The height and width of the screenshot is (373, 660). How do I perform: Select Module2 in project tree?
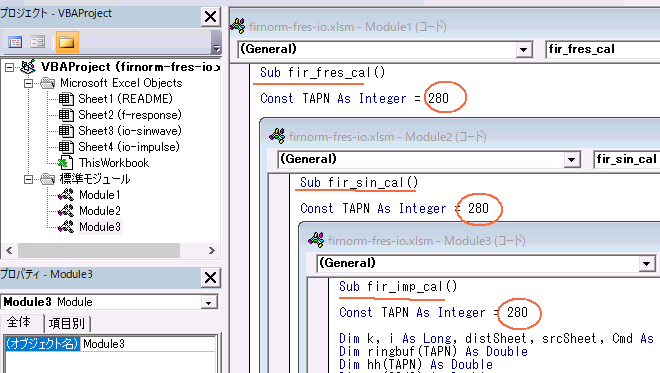tap(100, 211)
